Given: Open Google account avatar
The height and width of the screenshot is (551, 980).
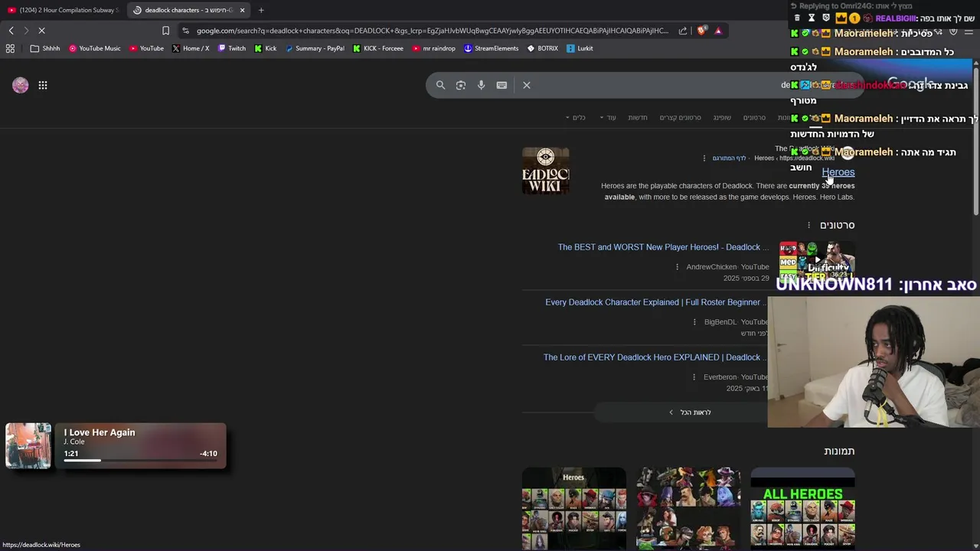Looking at the screenshot, I should click(x=21, y=85).
